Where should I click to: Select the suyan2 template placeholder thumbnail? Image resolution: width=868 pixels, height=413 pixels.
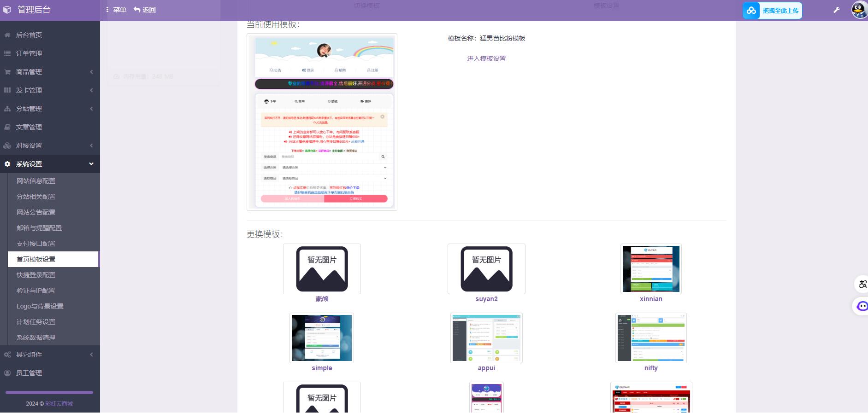pyautogui.click(x=486, y=269)
